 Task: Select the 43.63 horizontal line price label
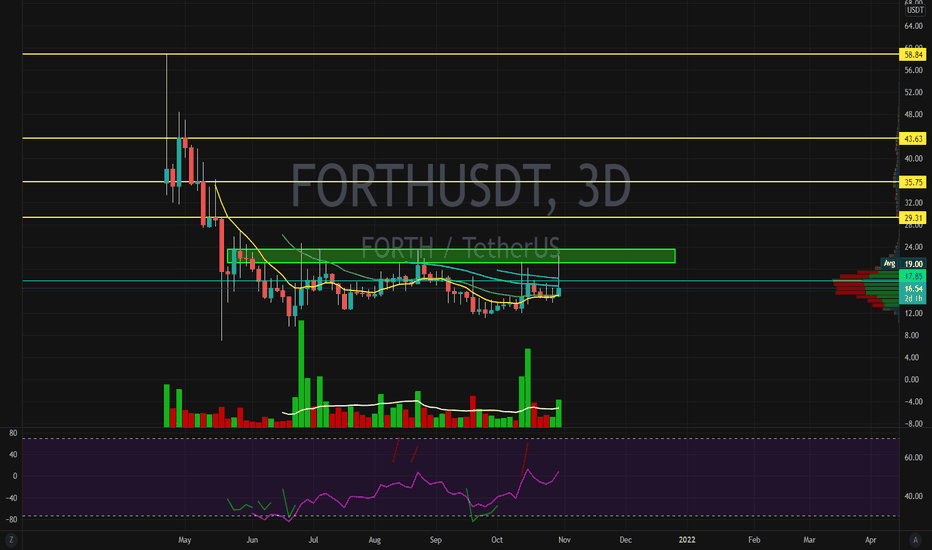tap(913, 139)
